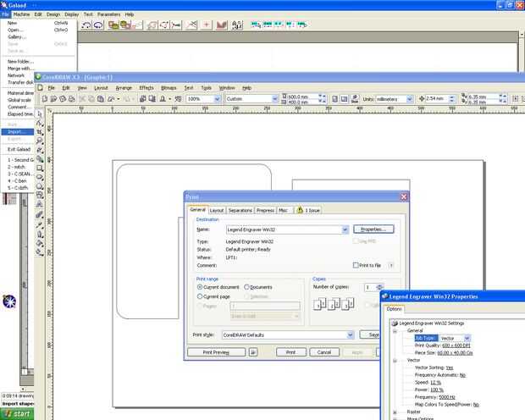Click the Import icon in CorelDRAW toolbar

142,99
